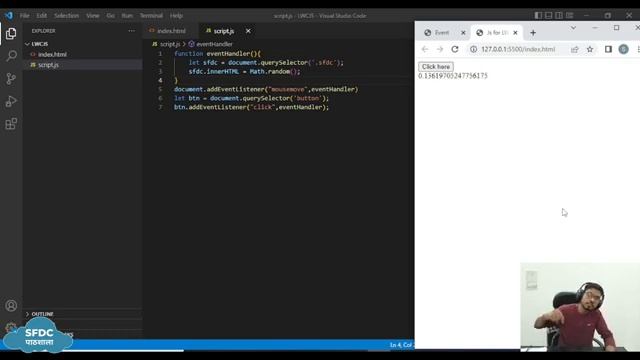Viewport: 640px width, 360px height.
Task: Click browser Back arrow
Action: click(x=425, y=49)
